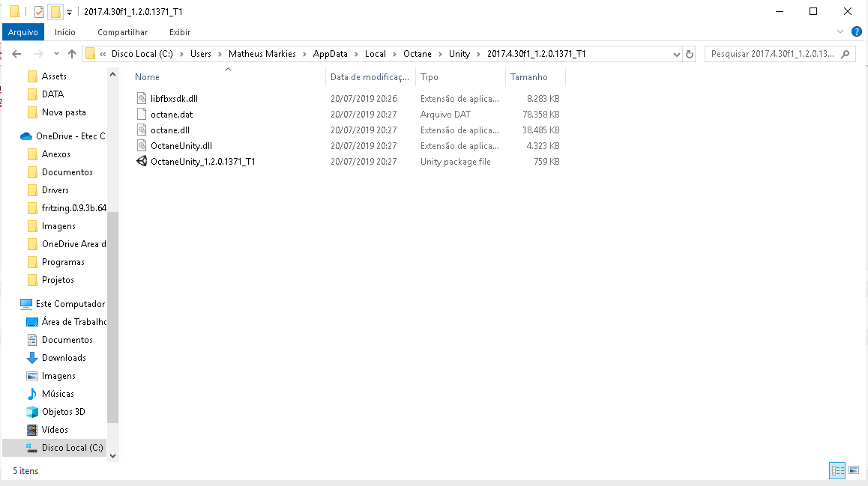The width and height of the screenshot is (868, 486).
Task: Select the Anexos folder in OneDrive
Action: click(x=56, y=154)
